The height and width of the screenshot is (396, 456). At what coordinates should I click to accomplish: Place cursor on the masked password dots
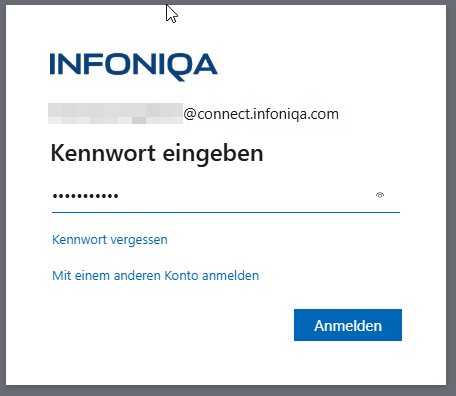85,196
